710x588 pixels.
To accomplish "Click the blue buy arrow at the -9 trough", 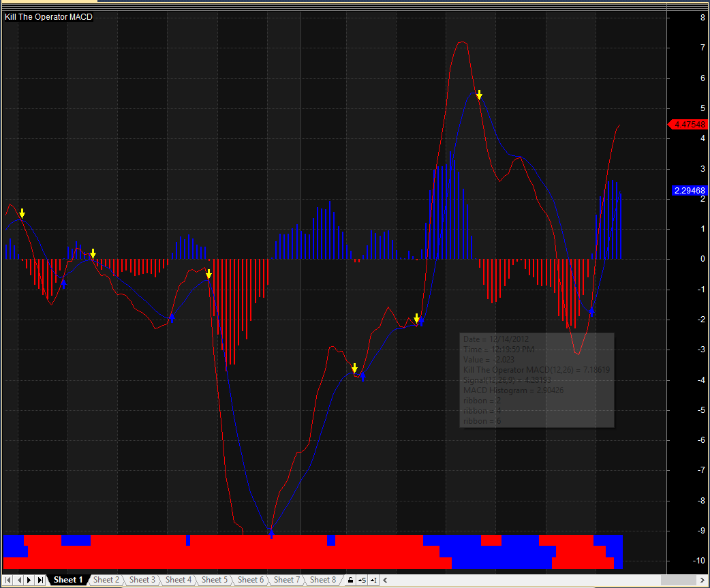I will point(271,533).
